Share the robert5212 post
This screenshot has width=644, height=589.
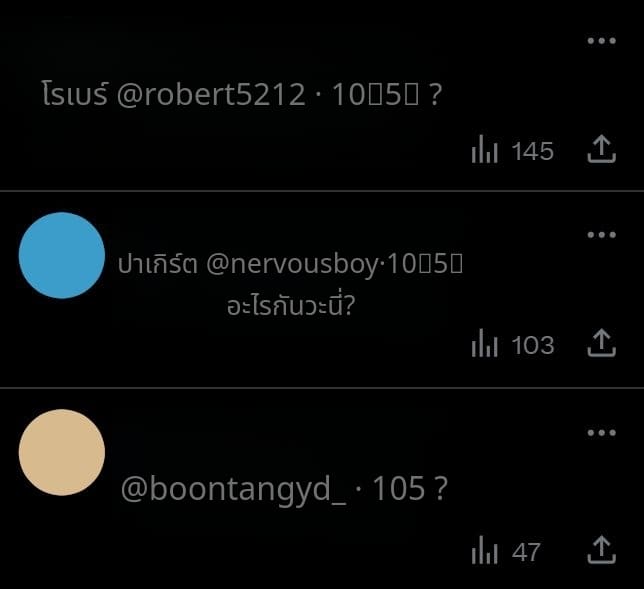[x=601, y=149]
